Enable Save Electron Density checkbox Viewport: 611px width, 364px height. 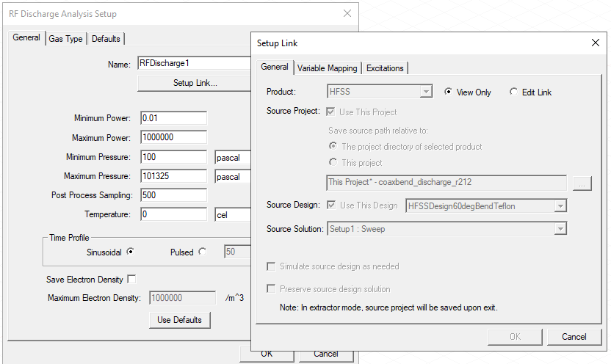tap(131, 279)
